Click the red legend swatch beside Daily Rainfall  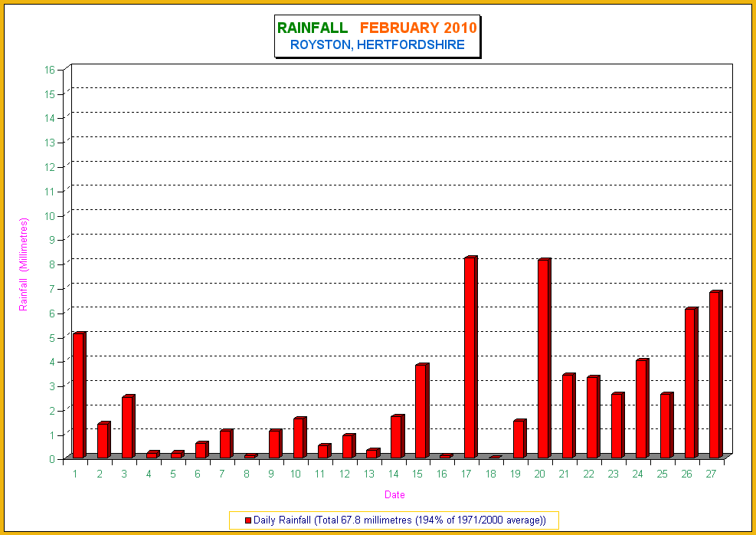click(248, 520)
